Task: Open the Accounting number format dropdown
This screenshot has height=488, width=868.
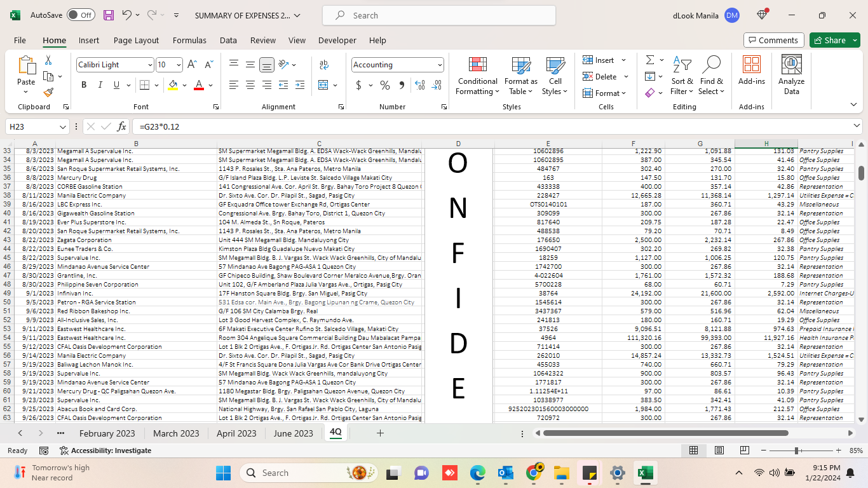Action: coord(440,65)
